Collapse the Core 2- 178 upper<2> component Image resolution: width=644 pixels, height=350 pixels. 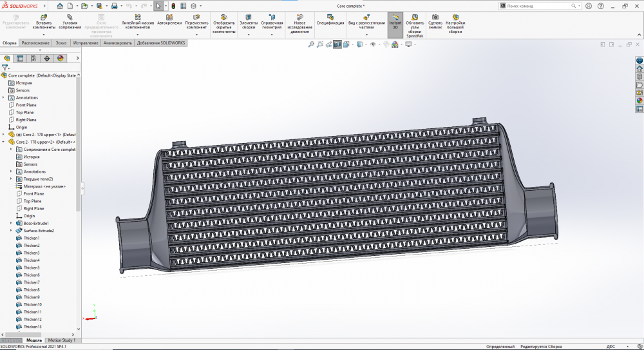coord(3,142)
